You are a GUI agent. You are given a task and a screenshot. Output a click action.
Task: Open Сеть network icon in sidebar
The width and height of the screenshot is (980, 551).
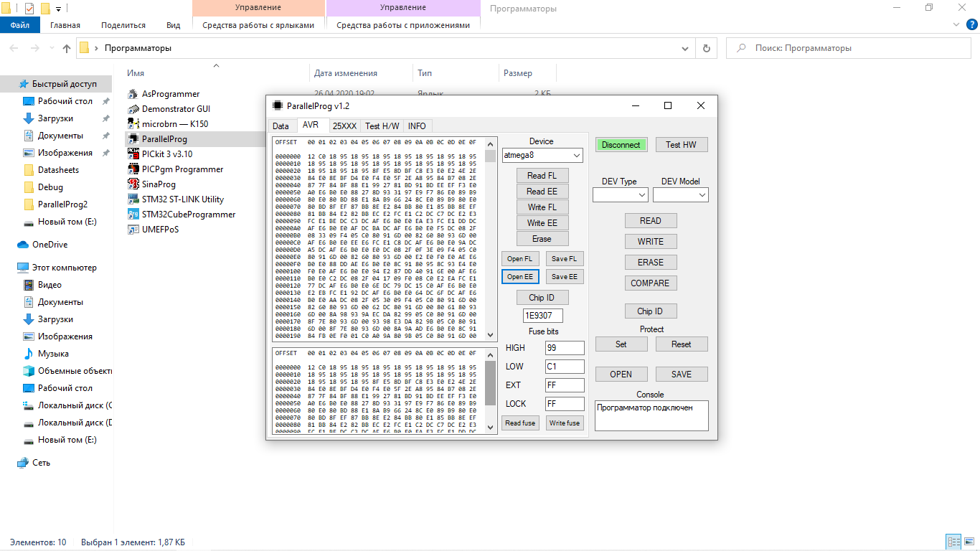click(x=23, y=463)
